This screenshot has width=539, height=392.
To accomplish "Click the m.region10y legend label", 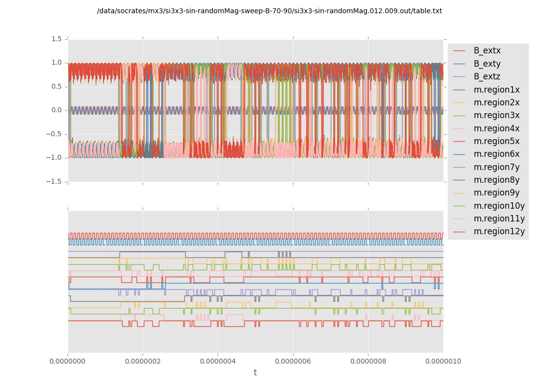I will click(x=499, y=206).
